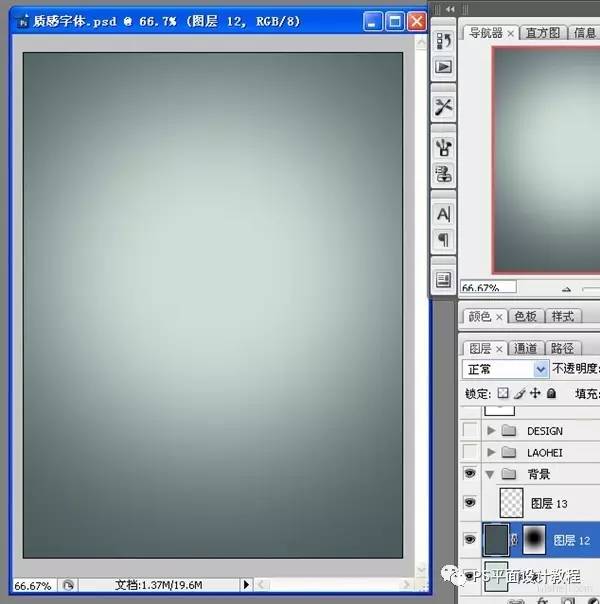Image resolution: width=600 pixels, height=604 pixels.
Task: Click the navigator zoom out icon
Action: tap(566, 289)
